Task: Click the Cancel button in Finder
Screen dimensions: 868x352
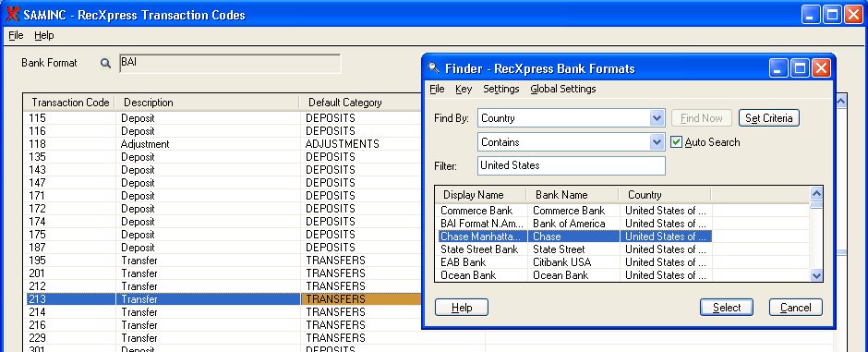Action: (x=795, y=307)
